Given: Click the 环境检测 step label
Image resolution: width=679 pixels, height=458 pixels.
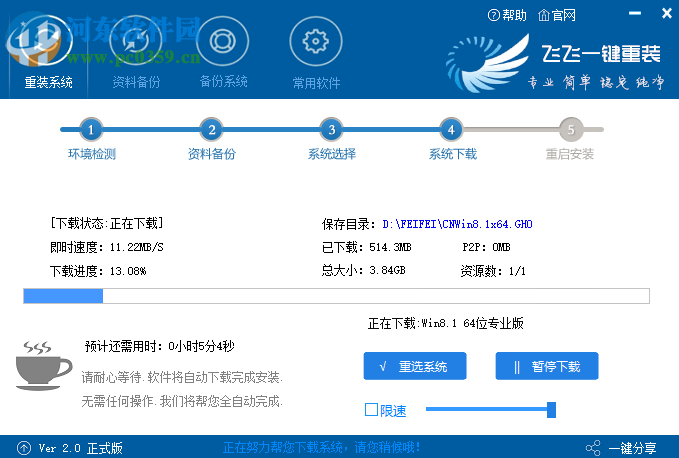Looking at the screenshot, I should tap(92, 154).
